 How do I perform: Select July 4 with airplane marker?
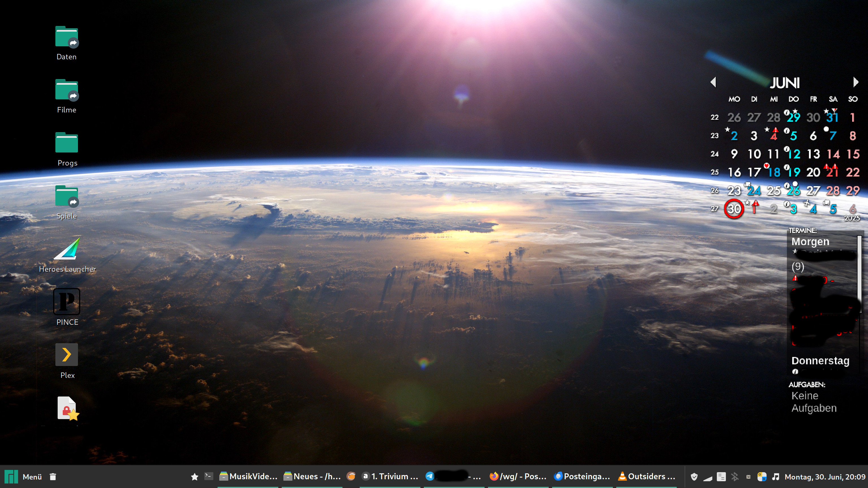(x=813, y=209)
